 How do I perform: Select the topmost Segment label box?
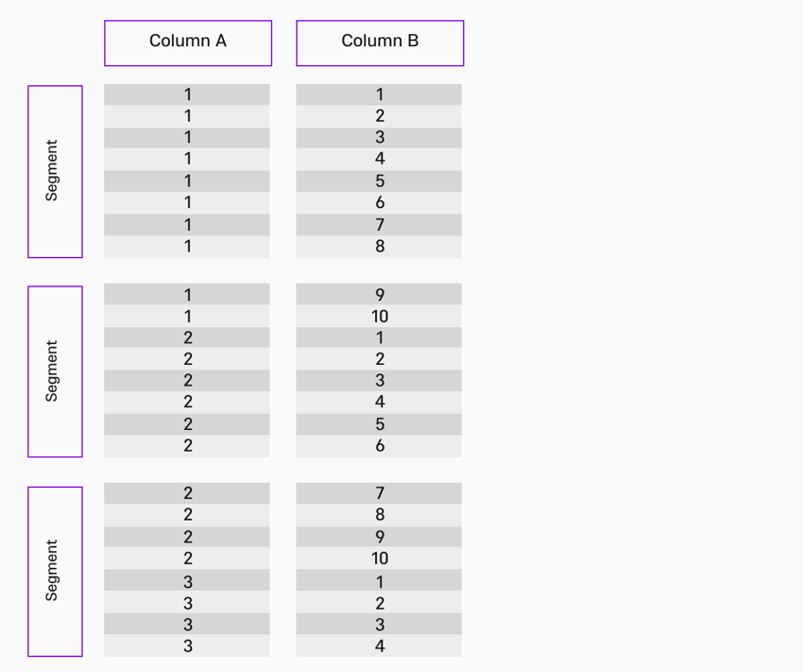click(55, 171)
